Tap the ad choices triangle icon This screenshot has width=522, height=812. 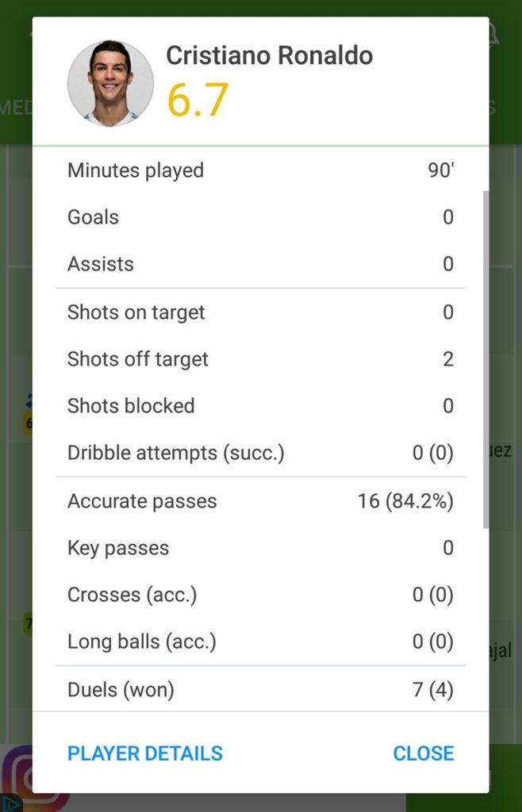pos(10,802)
